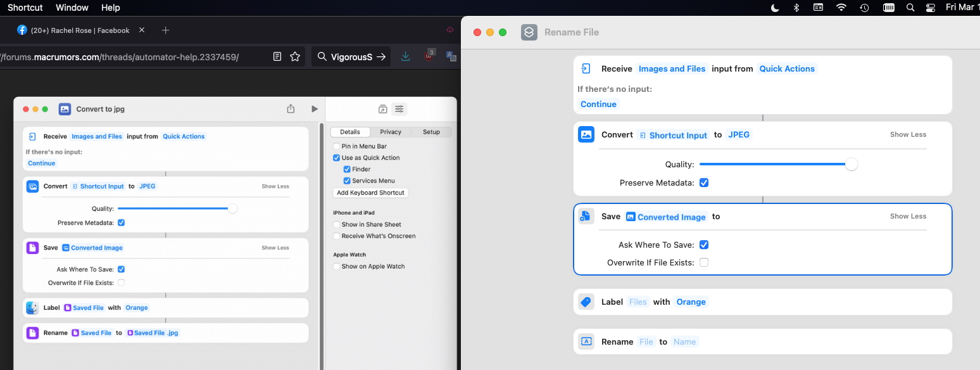Screen dimensions: 980x370
Task: Click the Name placeholder in the Rename action
Action: [x=684, y=341]
